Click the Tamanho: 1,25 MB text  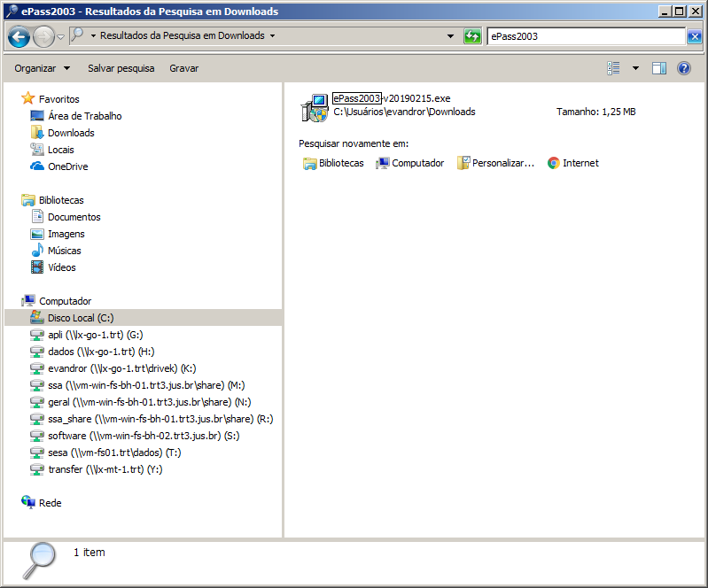tap(595, 112)
